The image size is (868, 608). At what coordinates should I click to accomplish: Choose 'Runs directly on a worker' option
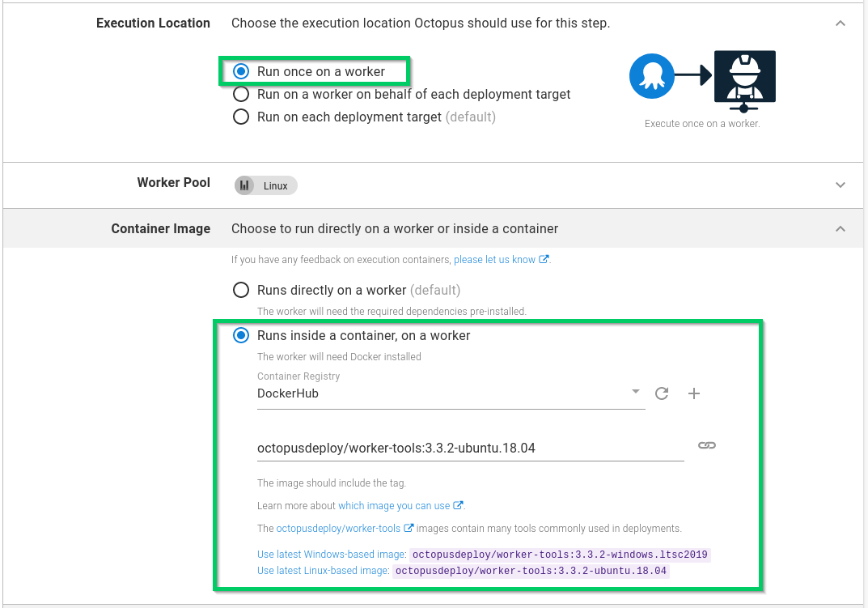click(241, 290)
